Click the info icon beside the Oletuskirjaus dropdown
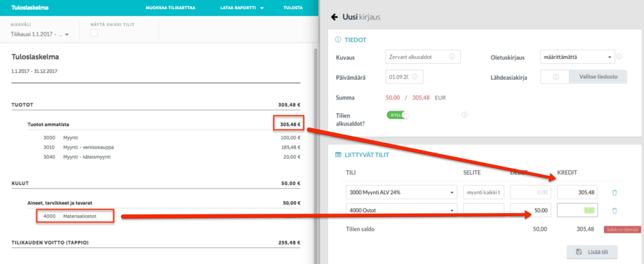644x264 pixels. [619, 57]
